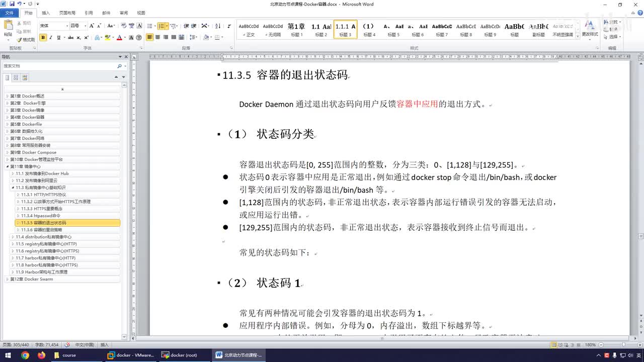Toggle bold formatting
Viewport: 644px width, 362px height.
coord(43,38)
